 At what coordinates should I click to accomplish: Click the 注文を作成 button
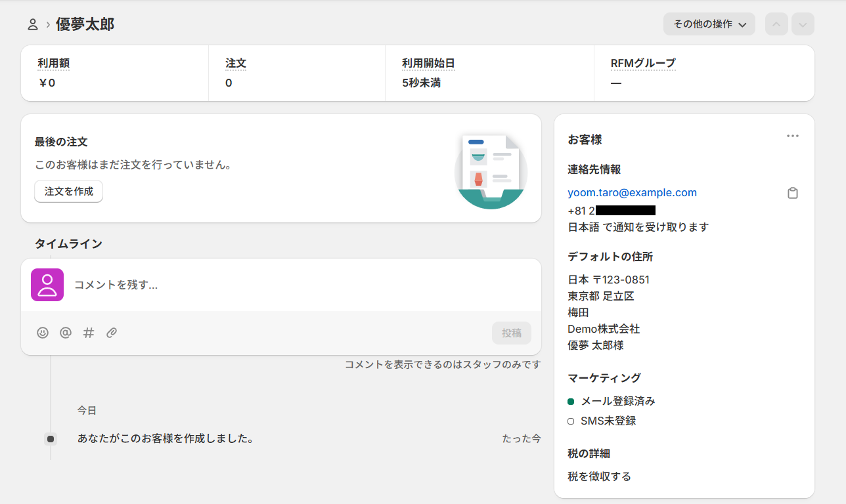(x=69, y=192)
